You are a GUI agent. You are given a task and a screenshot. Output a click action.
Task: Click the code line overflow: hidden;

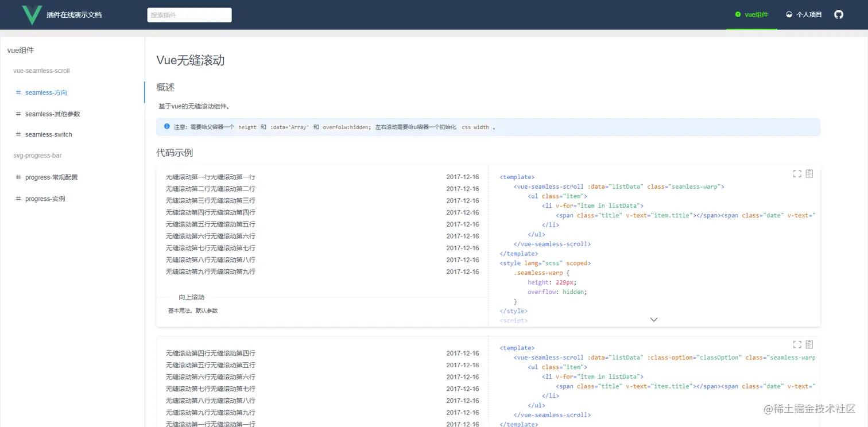557,292
